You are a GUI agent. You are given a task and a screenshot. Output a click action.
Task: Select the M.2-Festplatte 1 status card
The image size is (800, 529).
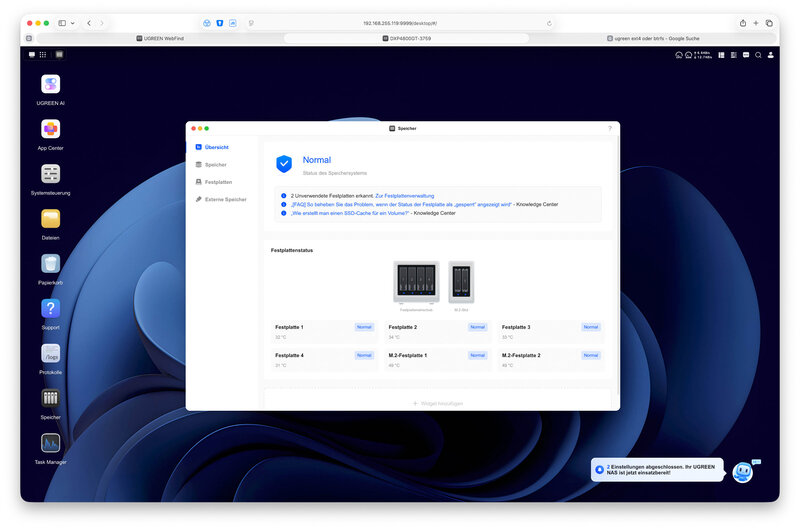point(437,360)
